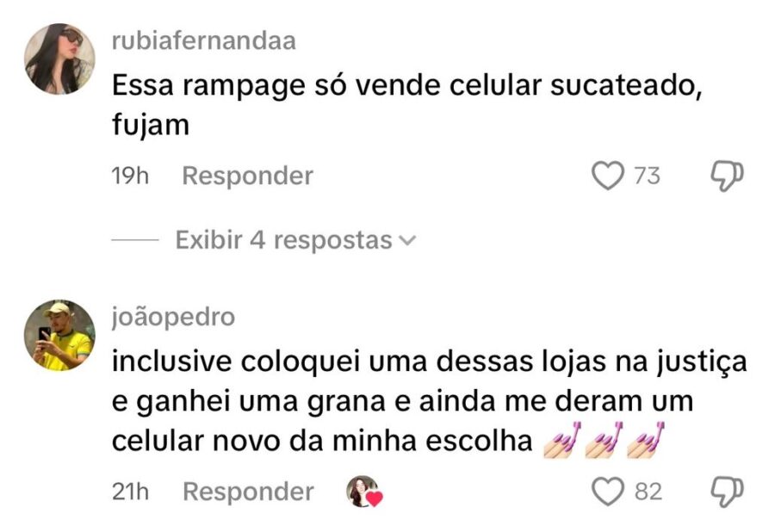The height and width of the screenshot is (532, 775).
Task: Like rubiafernandaa's comment with the heart icon
Action: [608, 176]
